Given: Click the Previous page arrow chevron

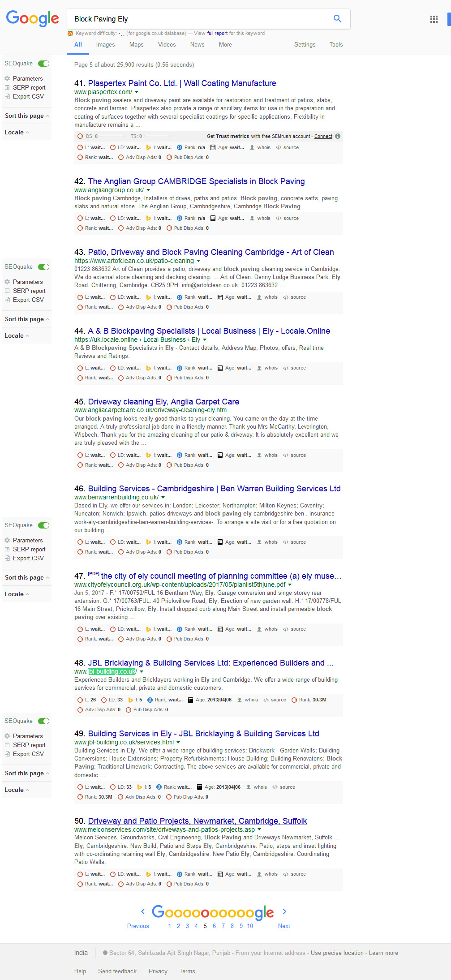Looking at the screenshot, I should (x=143, y=911).
